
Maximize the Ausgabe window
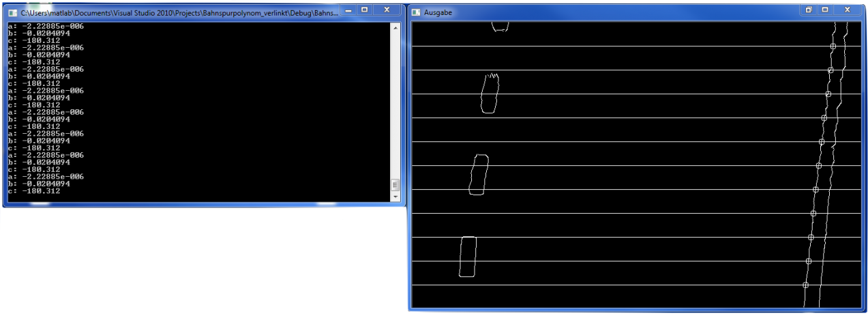pos(825,10)
